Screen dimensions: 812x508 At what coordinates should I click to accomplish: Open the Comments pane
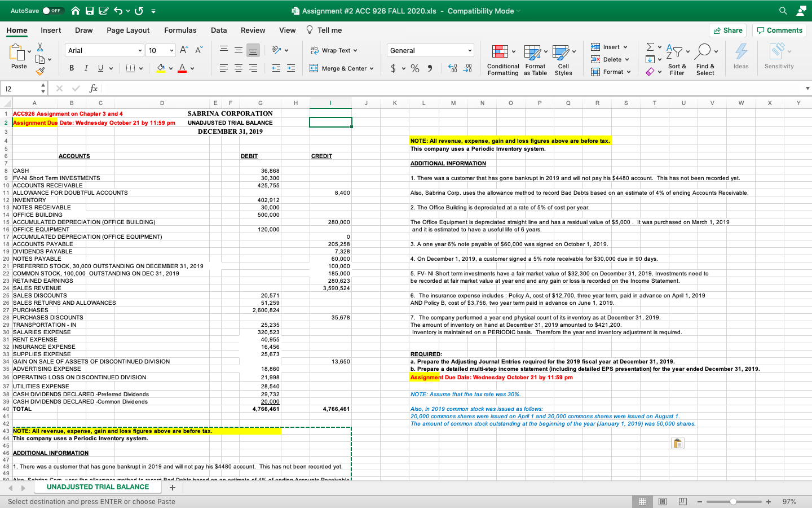pos(779,30)
